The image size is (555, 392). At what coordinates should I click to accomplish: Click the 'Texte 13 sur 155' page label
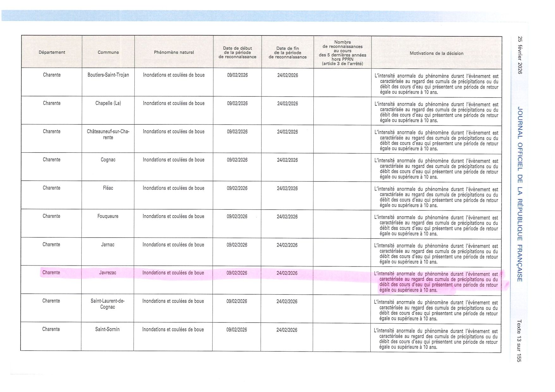click(519, 341)
